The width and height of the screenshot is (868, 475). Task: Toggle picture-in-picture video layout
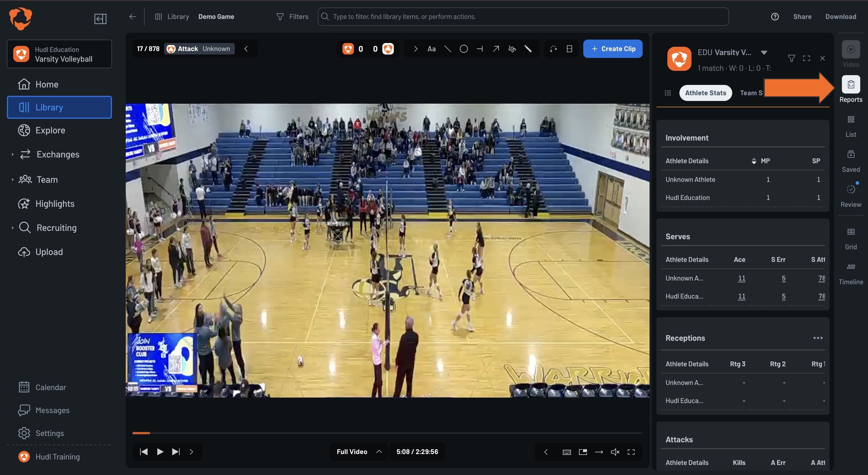583,452
